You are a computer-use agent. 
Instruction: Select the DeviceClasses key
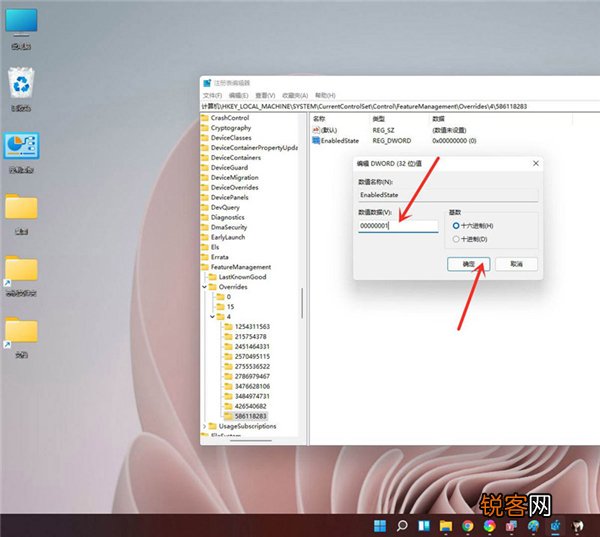pyautogui.click(x=231, y=137)
